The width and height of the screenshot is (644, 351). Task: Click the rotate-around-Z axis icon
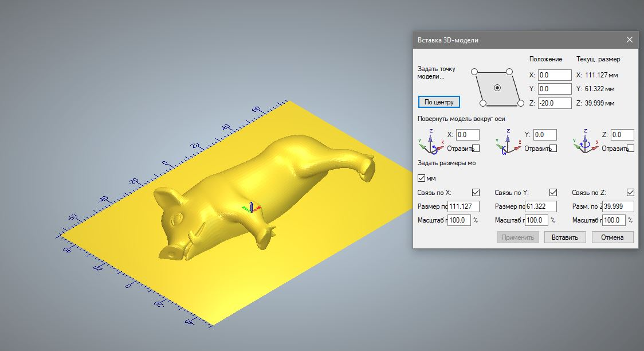584,141
